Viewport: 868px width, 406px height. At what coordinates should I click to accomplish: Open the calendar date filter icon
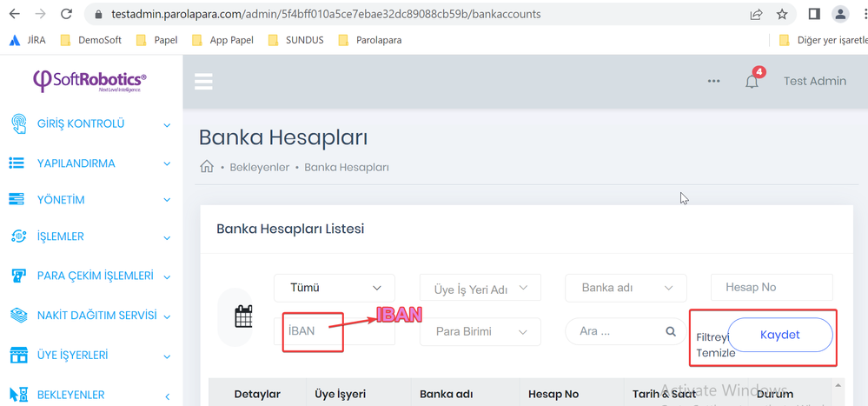click(x=243, y=317)
